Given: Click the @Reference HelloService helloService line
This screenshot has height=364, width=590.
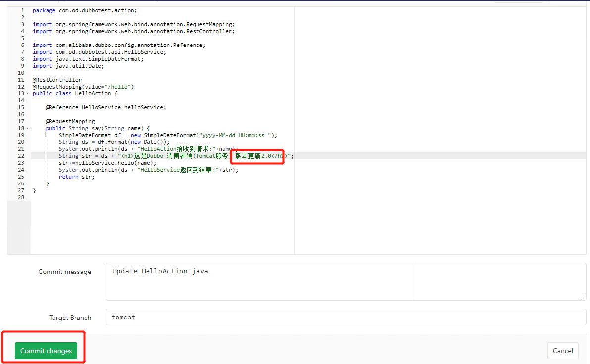Looking at the screenshot, I should 106,107.
